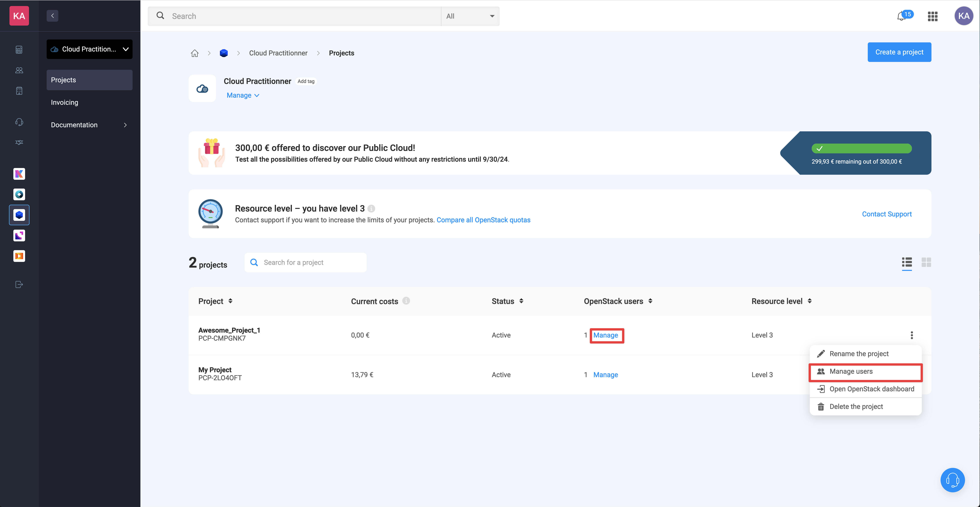The image size is (980, 507).
Task: Expand the Documentation submenu
Action: pos(89,125)
